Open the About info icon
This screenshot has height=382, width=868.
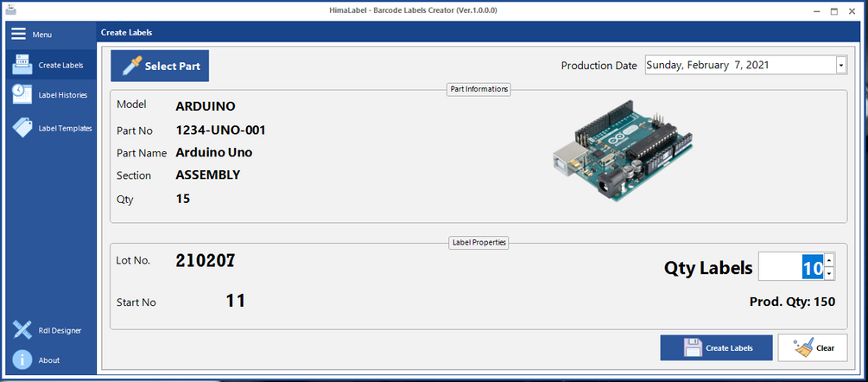click(x=22, y=360)
